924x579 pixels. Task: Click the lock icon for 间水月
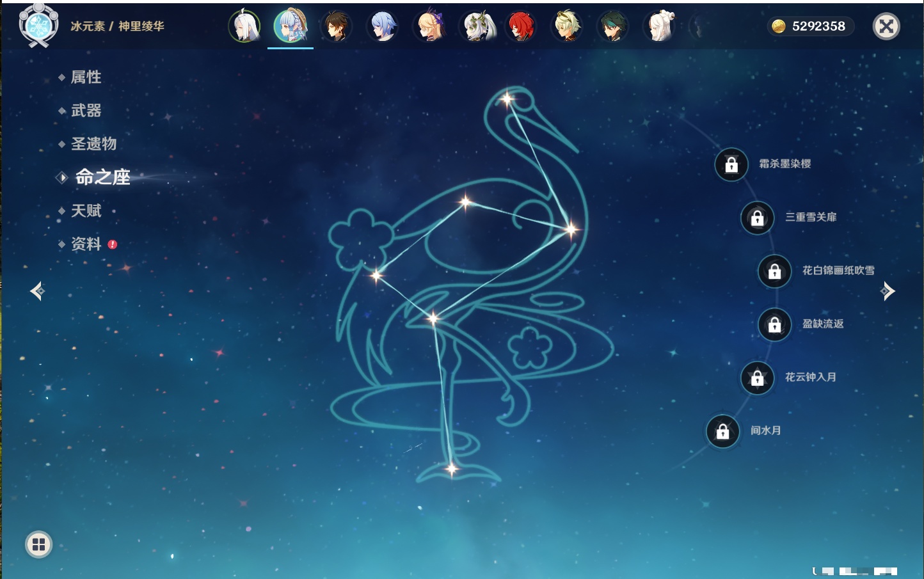[x=723, y=431]
